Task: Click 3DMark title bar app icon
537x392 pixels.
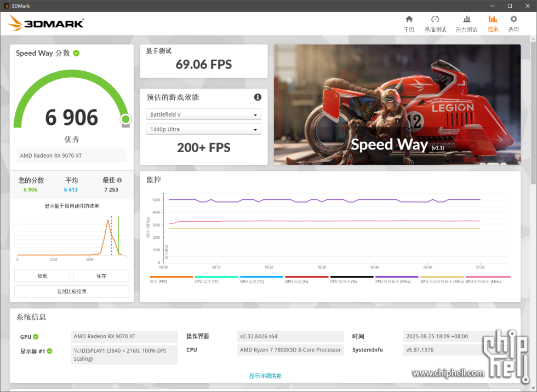Action: (6, 6)
